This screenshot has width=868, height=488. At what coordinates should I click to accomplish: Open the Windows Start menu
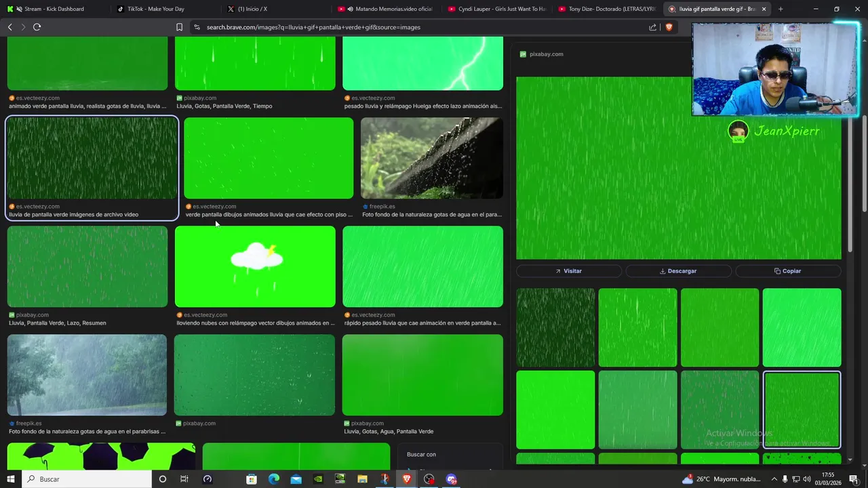pyautogui.click(x=10, y=479)
